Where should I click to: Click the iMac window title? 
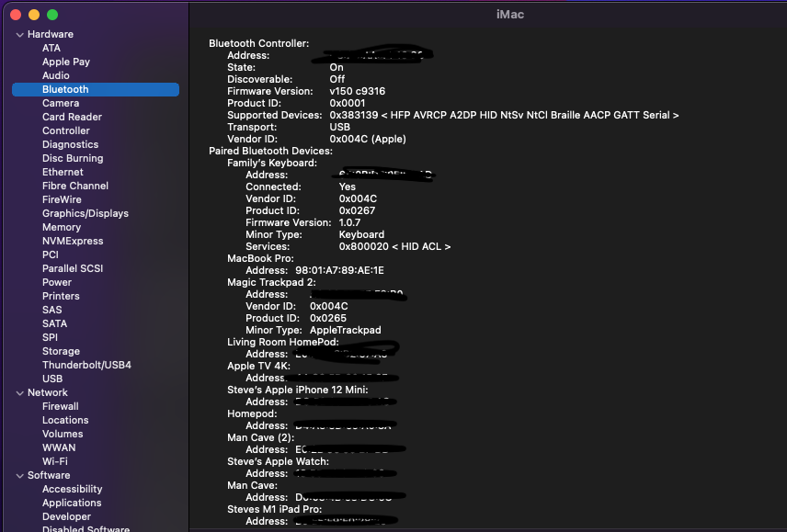tap(510, 15)
